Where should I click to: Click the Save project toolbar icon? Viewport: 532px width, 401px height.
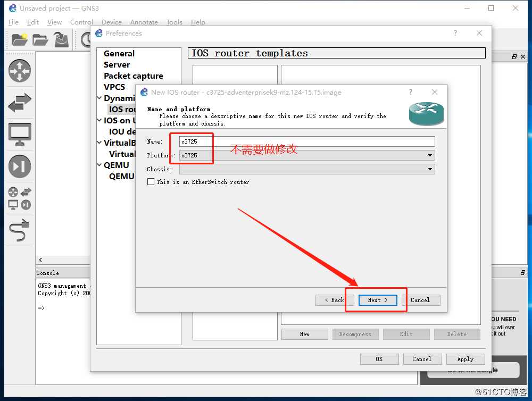tap(61, 40)
